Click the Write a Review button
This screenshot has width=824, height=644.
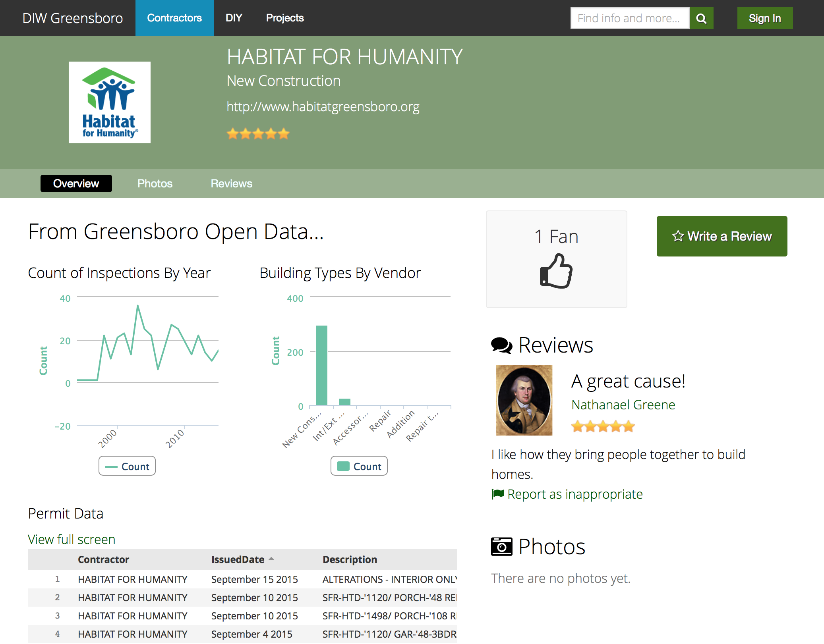click(x=722, y=236)
